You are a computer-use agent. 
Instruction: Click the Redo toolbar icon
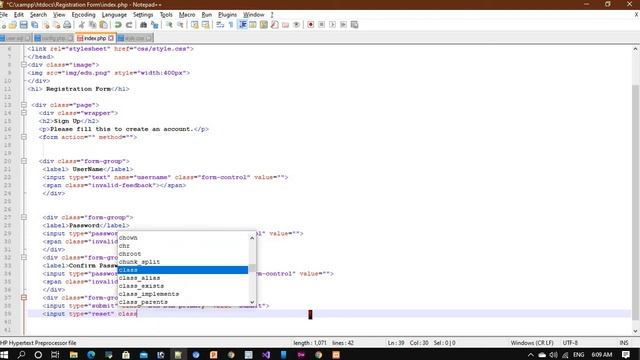pyautogui.click(x=129, y=25)
